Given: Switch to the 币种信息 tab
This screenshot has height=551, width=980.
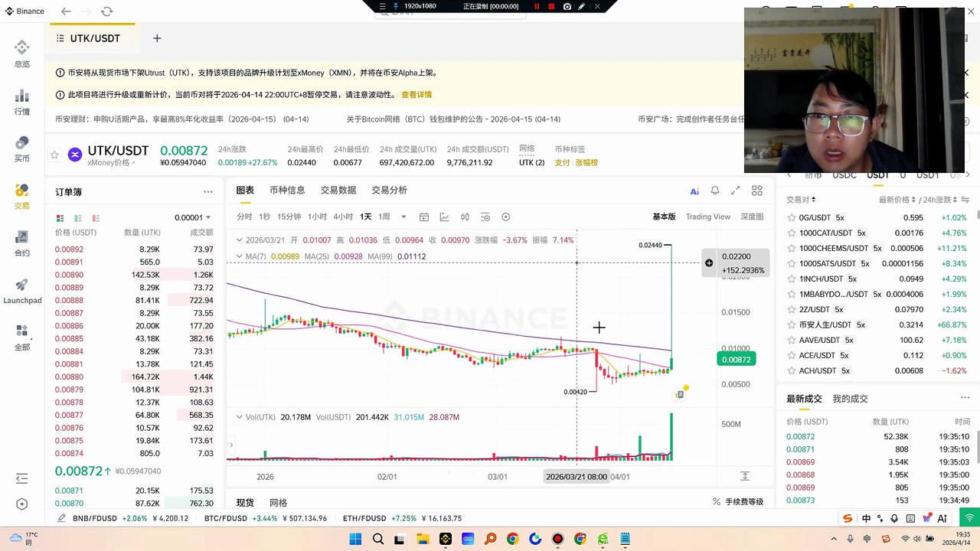Looking at the screenshot, I should click(x=287, y=191).
